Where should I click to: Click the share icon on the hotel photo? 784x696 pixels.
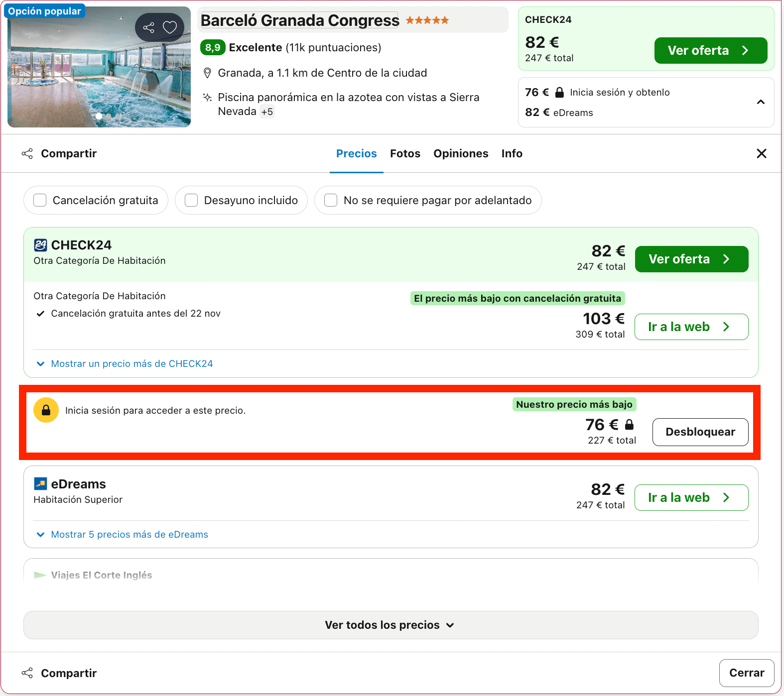[x=148, y=27]
